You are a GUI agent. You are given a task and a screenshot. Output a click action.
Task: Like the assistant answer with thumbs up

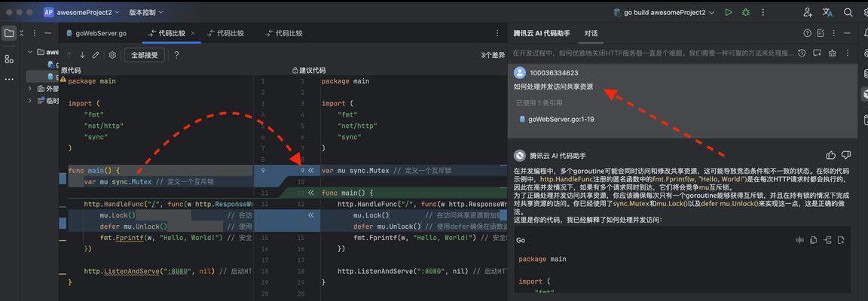[830, 155]
